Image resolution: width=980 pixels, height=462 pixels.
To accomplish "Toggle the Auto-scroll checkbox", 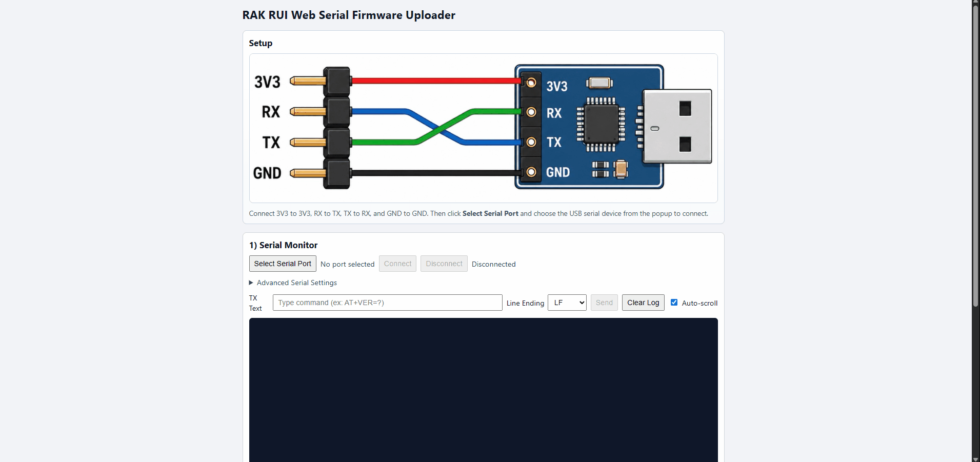I will click(x=674, y=303).
